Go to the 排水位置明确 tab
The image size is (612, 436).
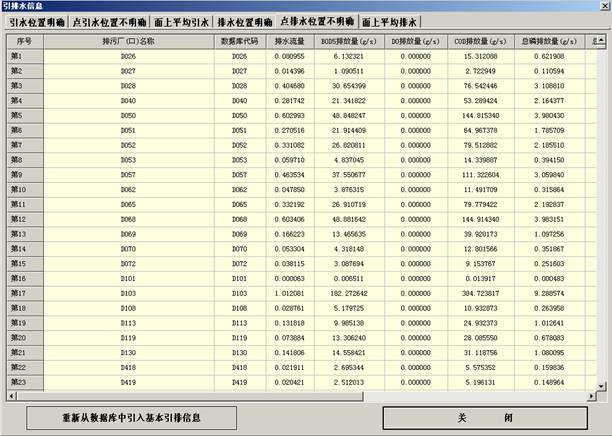click(245, 21)
